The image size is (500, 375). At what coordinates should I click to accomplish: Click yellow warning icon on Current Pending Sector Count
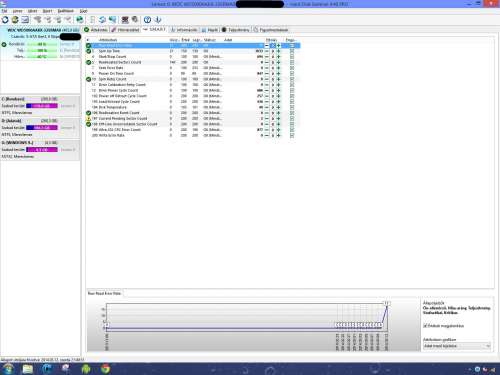pyautogui.click(x=89, y=119)
